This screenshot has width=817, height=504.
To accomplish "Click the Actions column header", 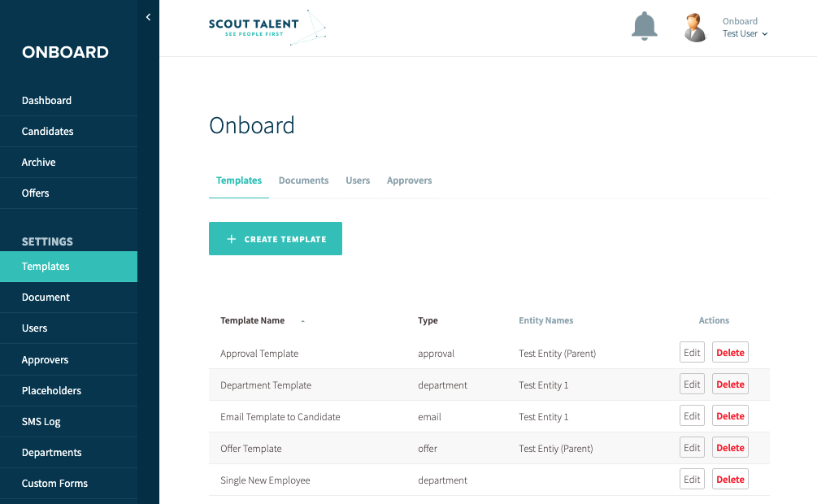I will pyautogui.click(x=714, y=320).
